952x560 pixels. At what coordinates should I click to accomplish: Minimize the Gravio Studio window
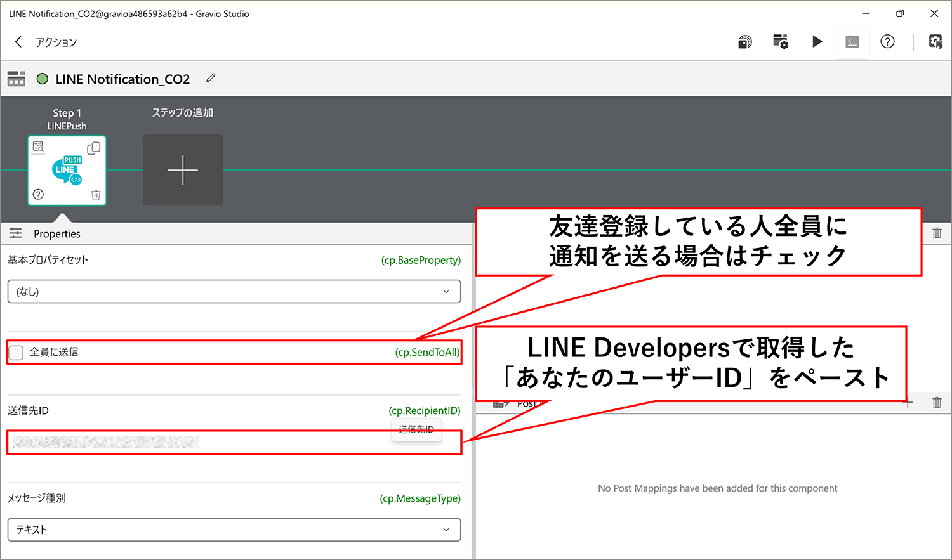pos(866,13)
